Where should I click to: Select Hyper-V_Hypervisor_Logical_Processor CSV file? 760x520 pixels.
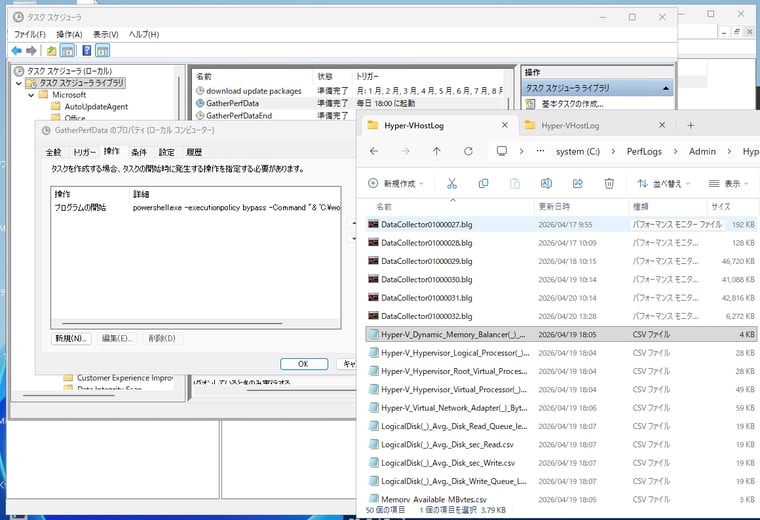click(561, 353)
